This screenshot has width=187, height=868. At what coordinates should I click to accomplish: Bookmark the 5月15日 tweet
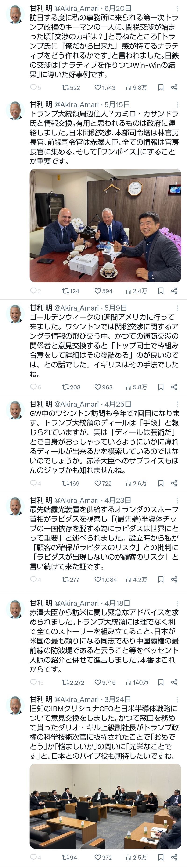pyautogui.click(x=161, y=291)
